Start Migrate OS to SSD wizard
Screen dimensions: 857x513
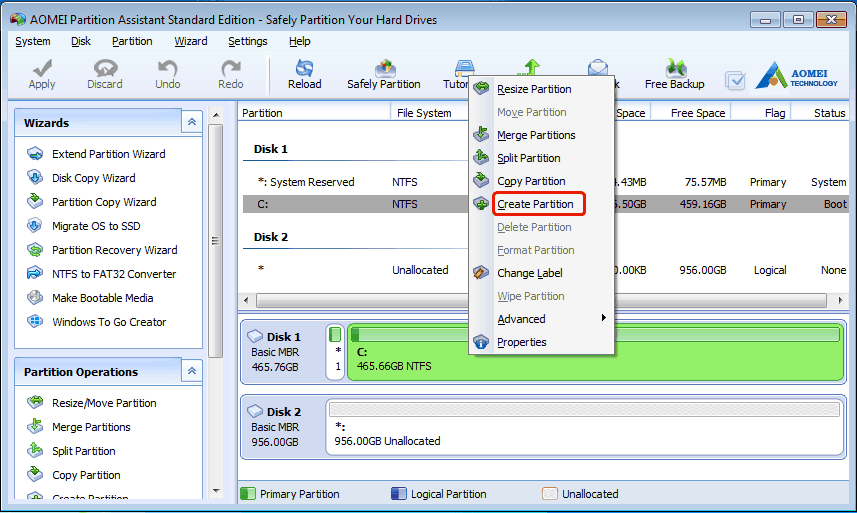point(96,226)
